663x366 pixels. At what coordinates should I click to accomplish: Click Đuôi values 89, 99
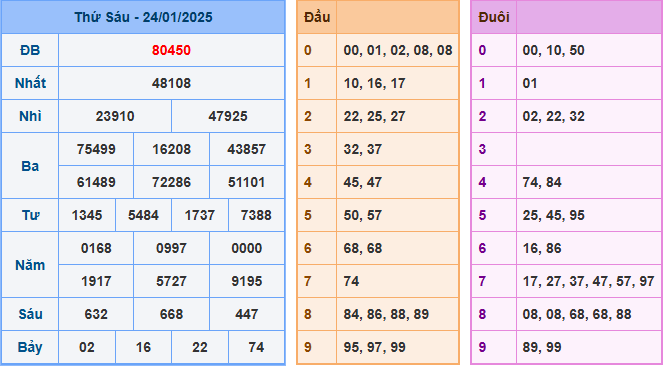pyautogui.click(x=542, y=347)
